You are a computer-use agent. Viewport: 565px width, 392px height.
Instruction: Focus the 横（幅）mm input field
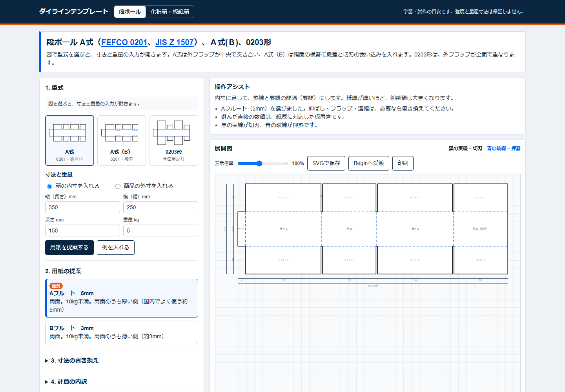160,207
